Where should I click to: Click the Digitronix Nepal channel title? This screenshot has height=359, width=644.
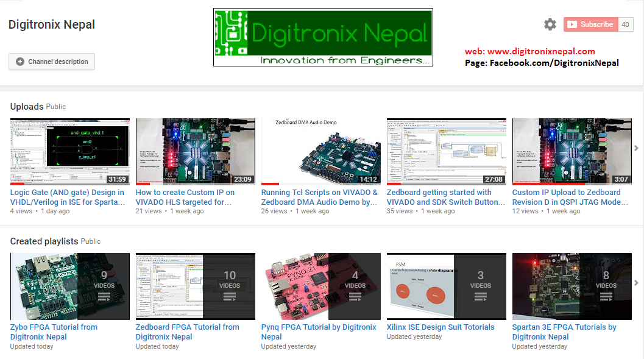click(x=51, y=24)
